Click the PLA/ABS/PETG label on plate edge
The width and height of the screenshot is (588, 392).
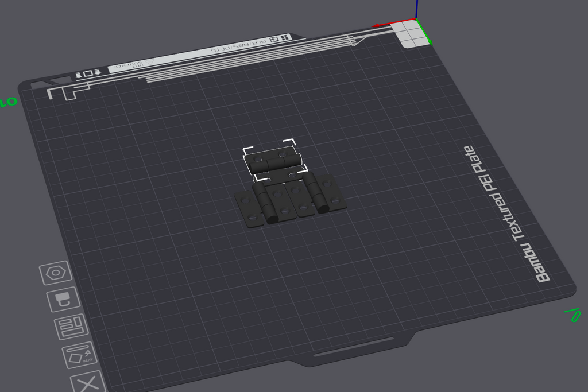(239, 46)
